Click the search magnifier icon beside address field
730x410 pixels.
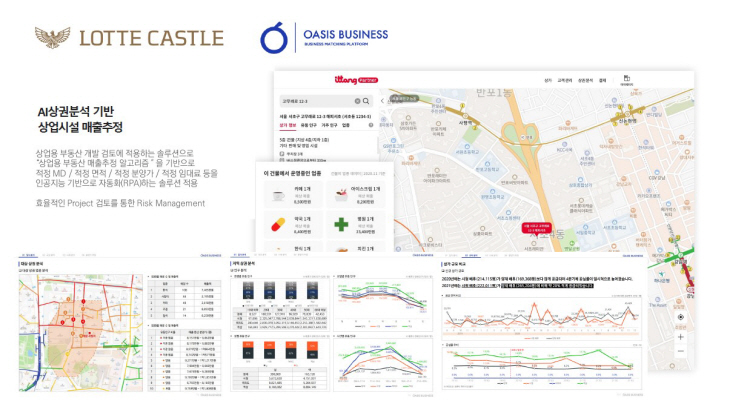(x=367, y=101)
